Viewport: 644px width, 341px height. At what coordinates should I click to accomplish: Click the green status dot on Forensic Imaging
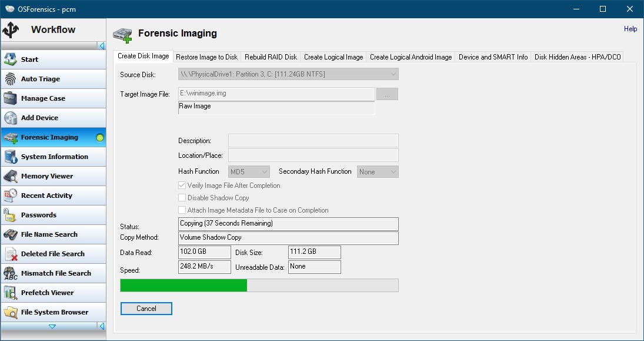click(x=99, y=137)
